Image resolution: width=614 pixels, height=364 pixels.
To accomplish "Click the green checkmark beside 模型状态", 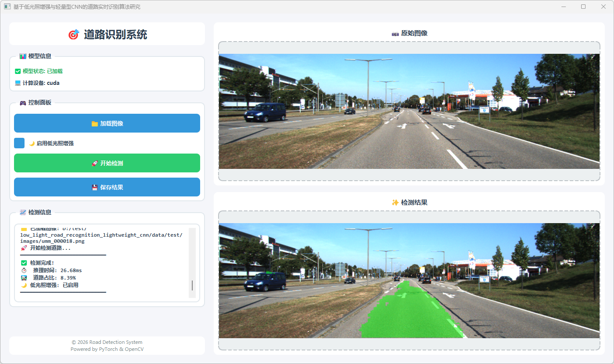I will (18, 71).
